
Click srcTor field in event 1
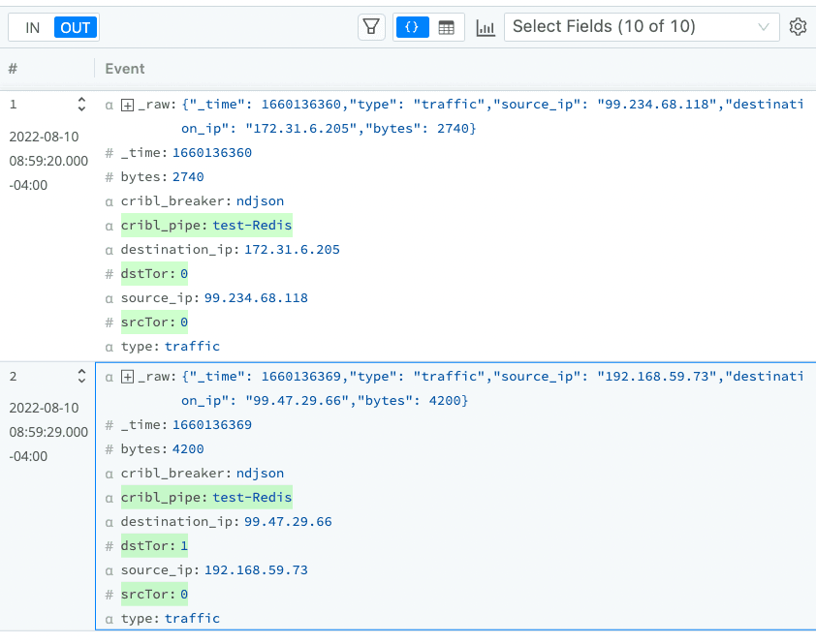145,322
